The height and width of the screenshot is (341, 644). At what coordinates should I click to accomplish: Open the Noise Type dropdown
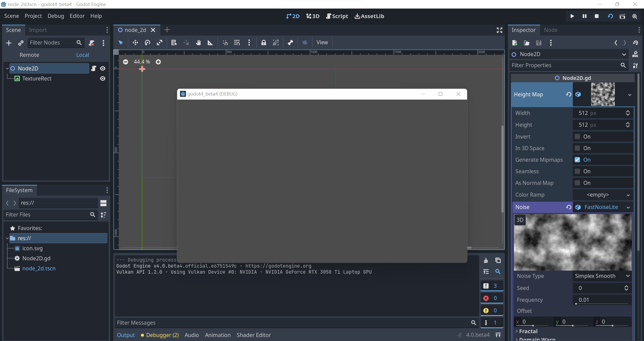(x=602, y=276)
